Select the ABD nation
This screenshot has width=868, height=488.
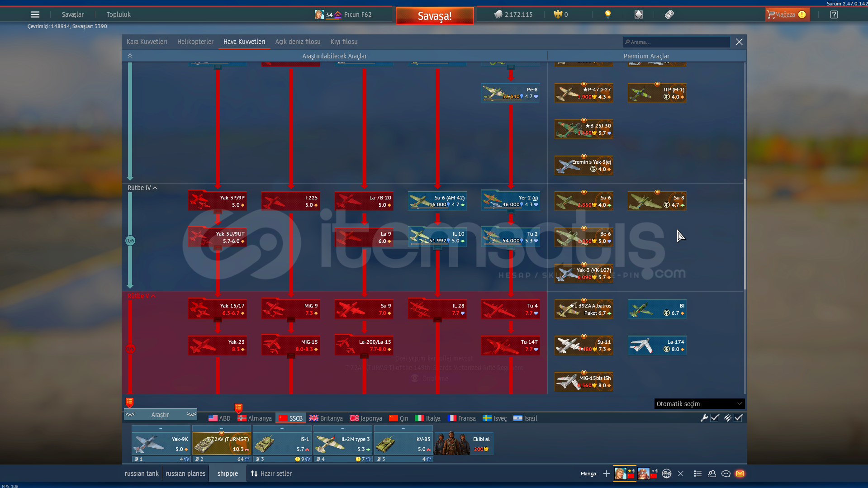click(x=219, y=418)
